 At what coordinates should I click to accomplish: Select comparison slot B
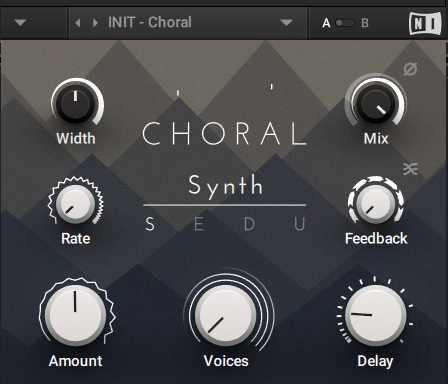coord(365,23)
